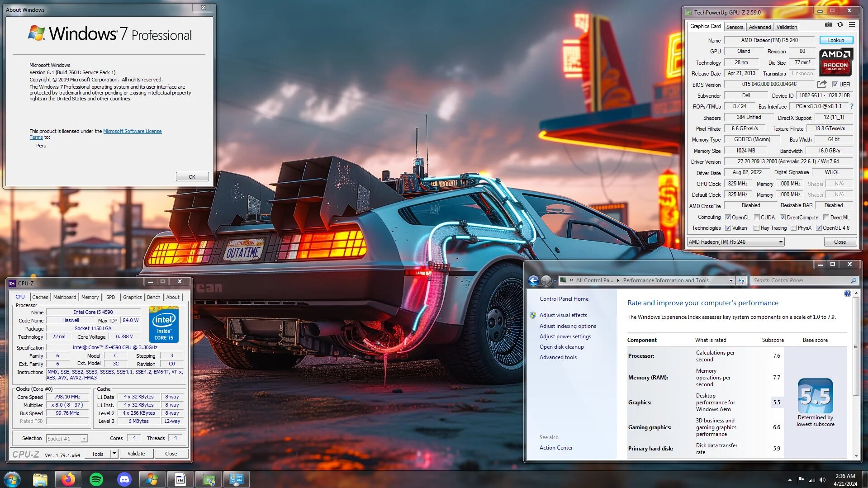Show hidden tray icons arrow
Image resolution: width=868 pixels, height=488 pixels.
point(790,480)
